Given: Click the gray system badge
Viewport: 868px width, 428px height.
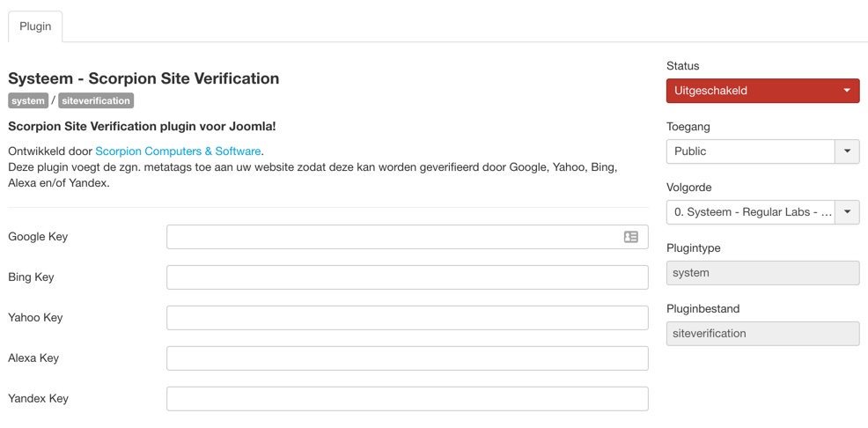Looking at the screenshot, I should (28, 101).
